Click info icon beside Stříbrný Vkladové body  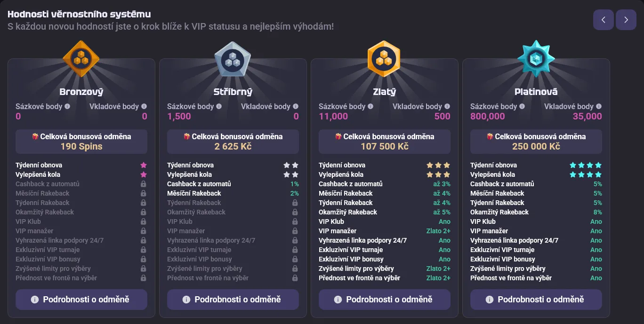(296, 107)
